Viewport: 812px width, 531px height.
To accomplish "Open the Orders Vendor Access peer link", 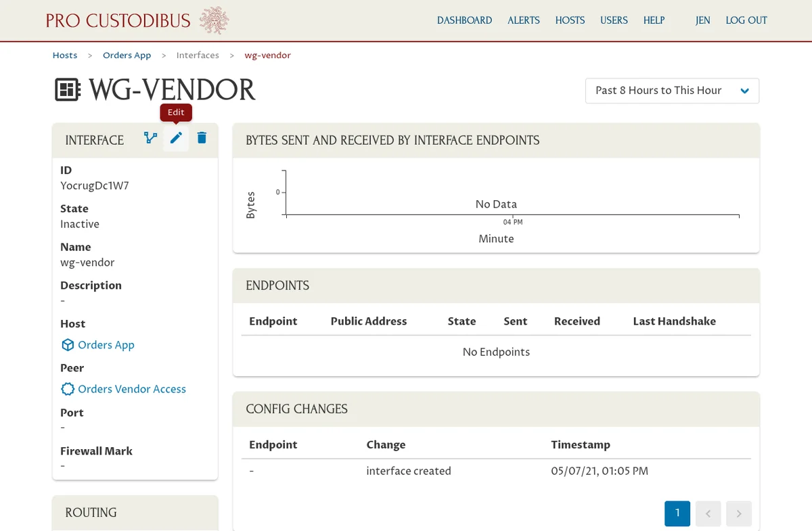I will pyautogui.click(x=132, y=389).
